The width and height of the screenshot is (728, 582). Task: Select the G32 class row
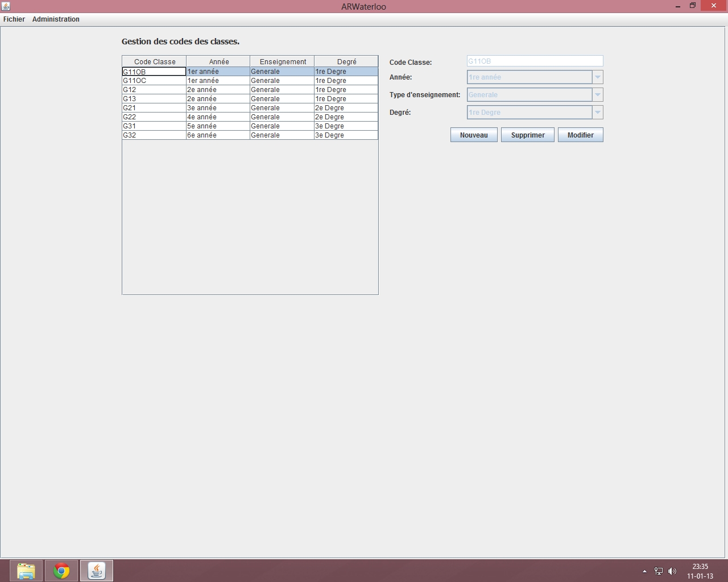pos(154,135)
